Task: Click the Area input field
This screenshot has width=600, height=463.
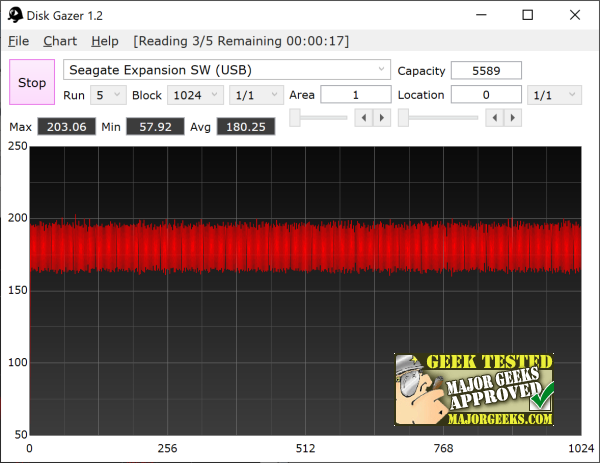Action: point(356,95)
